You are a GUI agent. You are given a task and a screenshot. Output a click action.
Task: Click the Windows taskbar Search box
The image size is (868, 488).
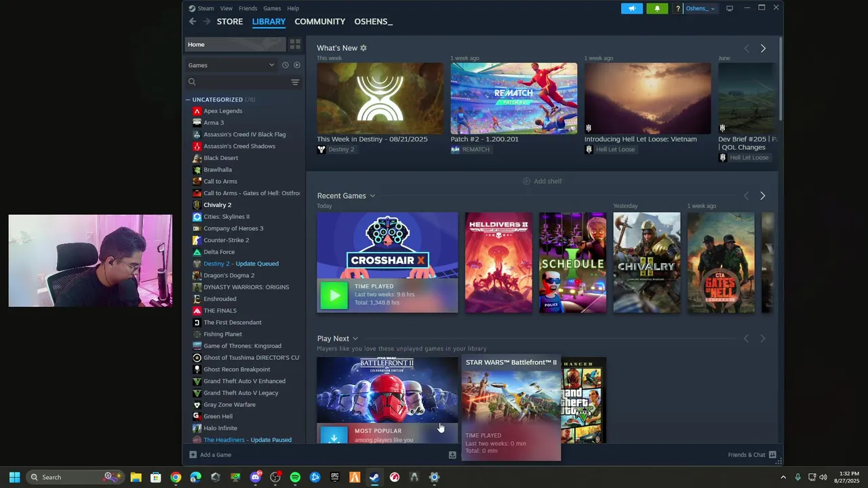tap(75, 477)
